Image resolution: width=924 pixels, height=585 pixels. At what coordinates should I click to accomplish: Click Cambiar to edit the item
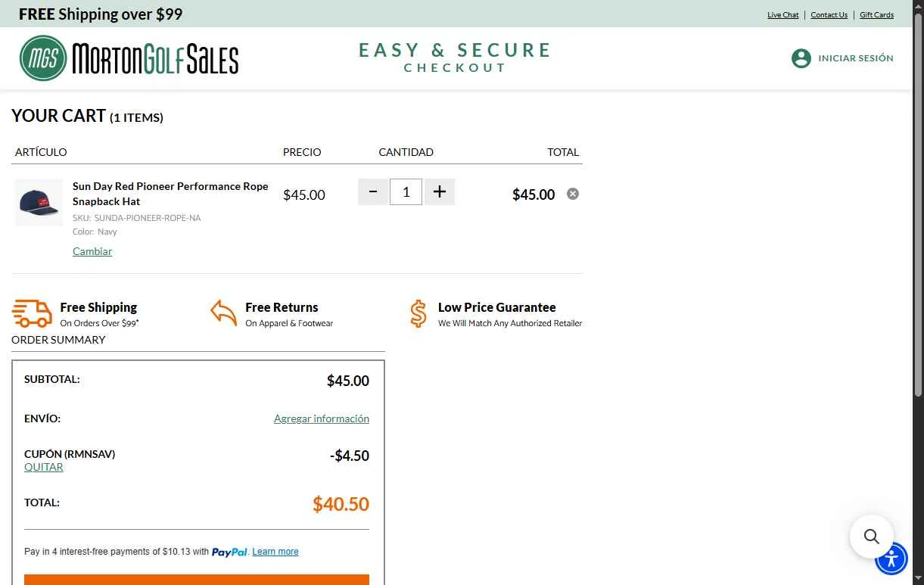92,251
